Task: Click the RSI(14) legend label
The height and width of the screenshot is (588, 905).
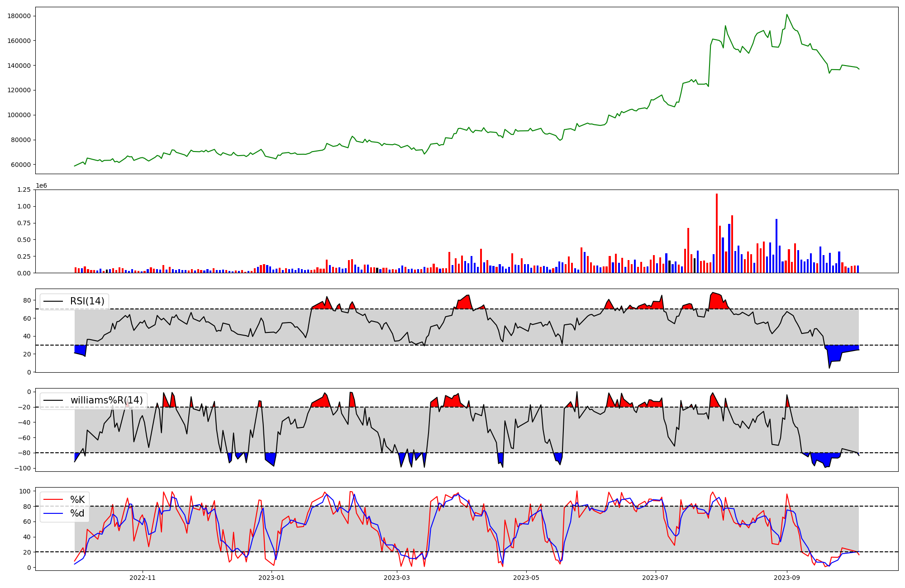Action: point(87,301)
